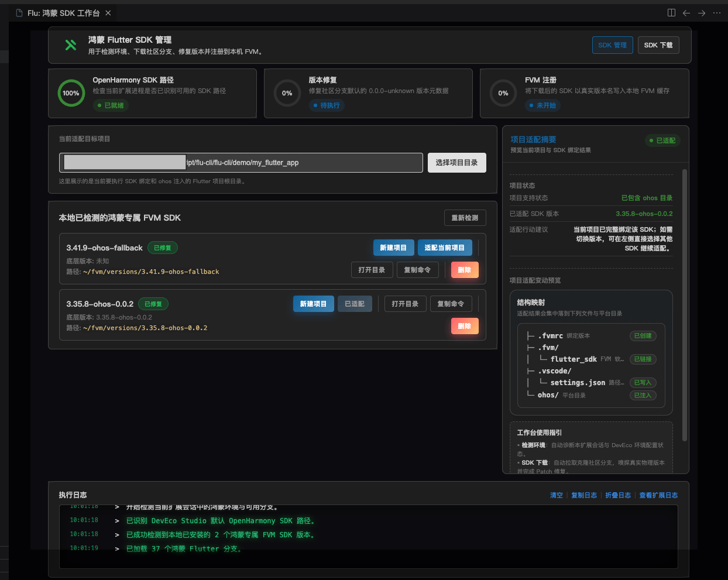Click the 已创建 badge
Screen dimensions: 728x580
pyautogui.click(x=643, y=336)
